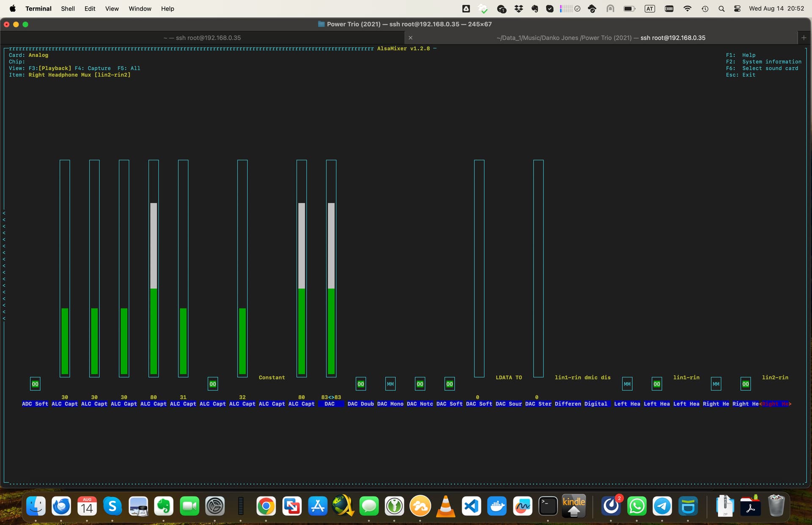This screenshot has height=525, width=812.
Task: Launch Google Chrome from the dock
Action: click(x=266, y=506)
